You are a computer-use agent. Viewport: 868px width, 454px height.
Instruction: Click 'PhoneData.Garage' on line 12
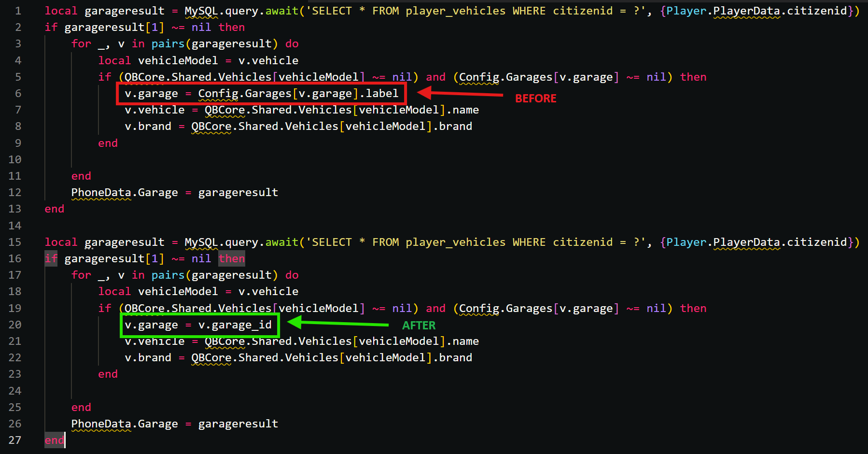tap(125, 192)
